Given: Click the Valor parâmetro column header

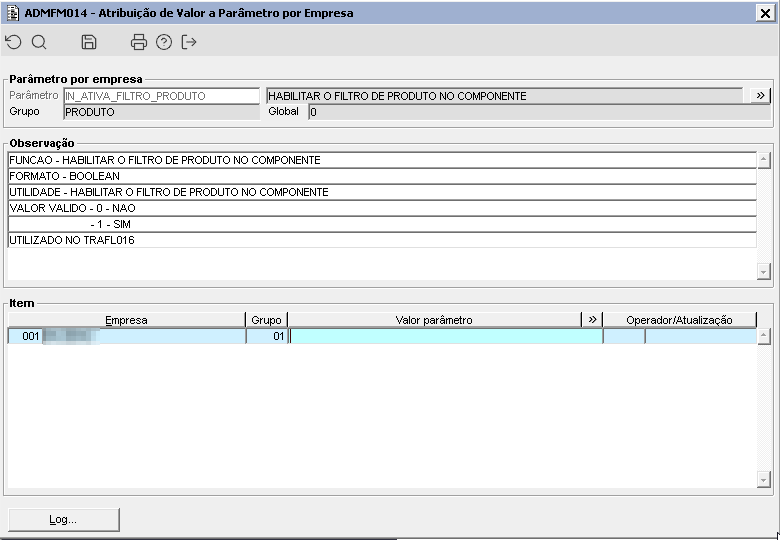Looking at the screenshot, I should (434, 320).
